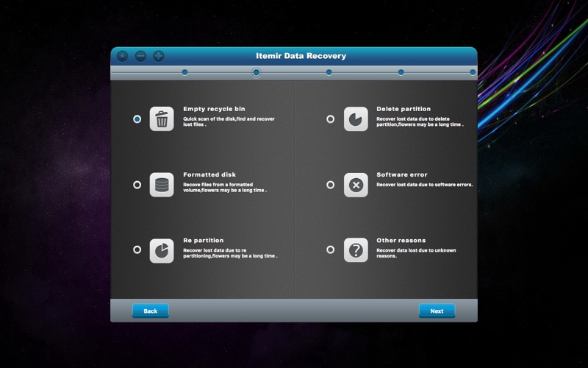Select the Empty recycle bin radio button
Image resolution: width=588 pixels, height=368 pixels.
[x=137, y=119]
